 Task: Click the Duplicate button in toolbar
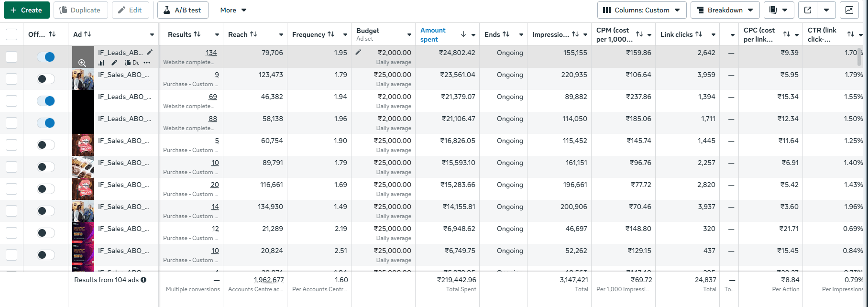pyautogui.click(x=81, y=10)
